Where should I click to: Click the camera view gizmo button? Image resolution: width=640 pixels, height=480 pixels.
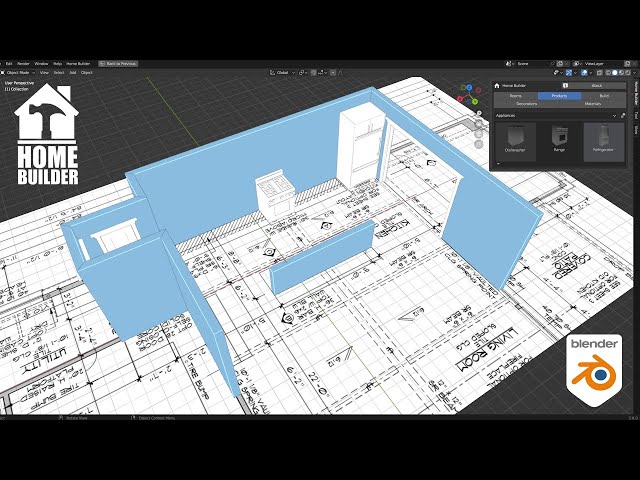[x=479, y=134]
